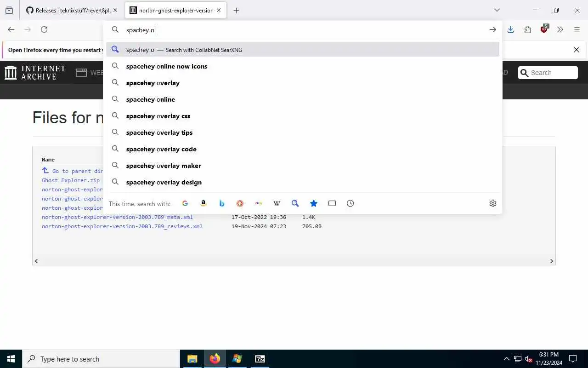Viewport: 588px width, 368px height.
Task: Click Internet Archive Search box
Action: (548, 73)
